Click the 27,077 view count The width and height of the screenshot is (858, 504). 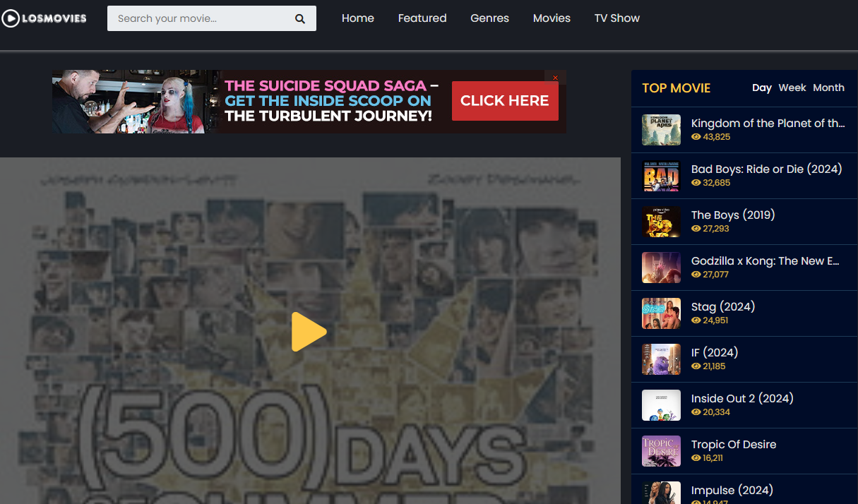pyautogui.click(x=716, y=275)
